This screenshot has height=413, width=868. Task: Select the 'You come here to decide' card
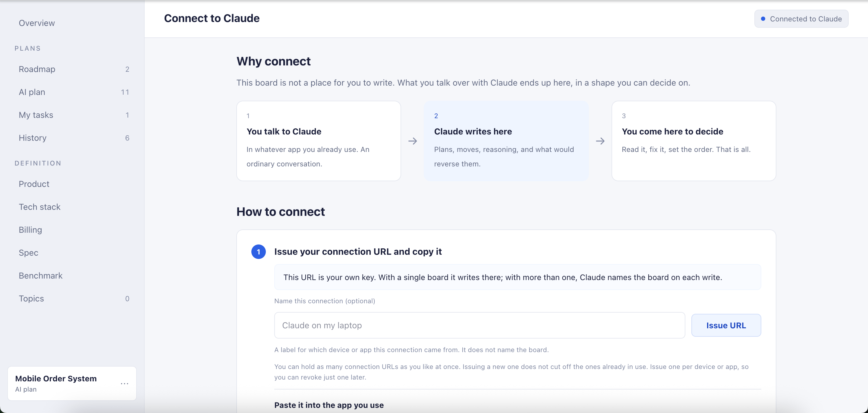(x=693, y=141)
